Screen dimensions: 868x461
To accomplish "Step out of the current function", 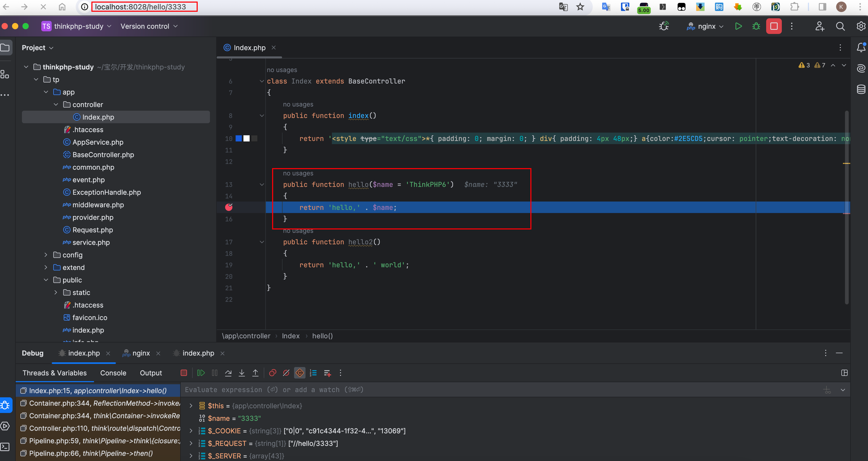I will pos(255,373).
